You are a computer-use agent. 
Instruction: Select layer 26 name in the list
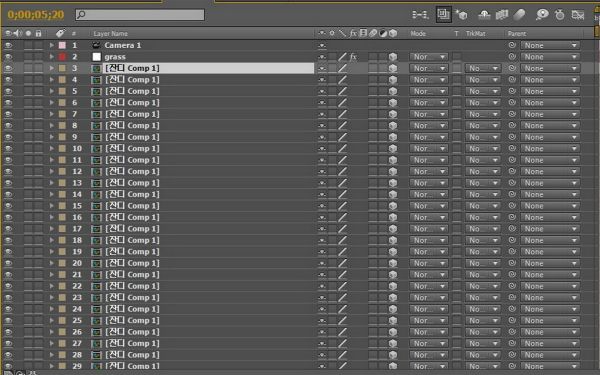point(132,332)
